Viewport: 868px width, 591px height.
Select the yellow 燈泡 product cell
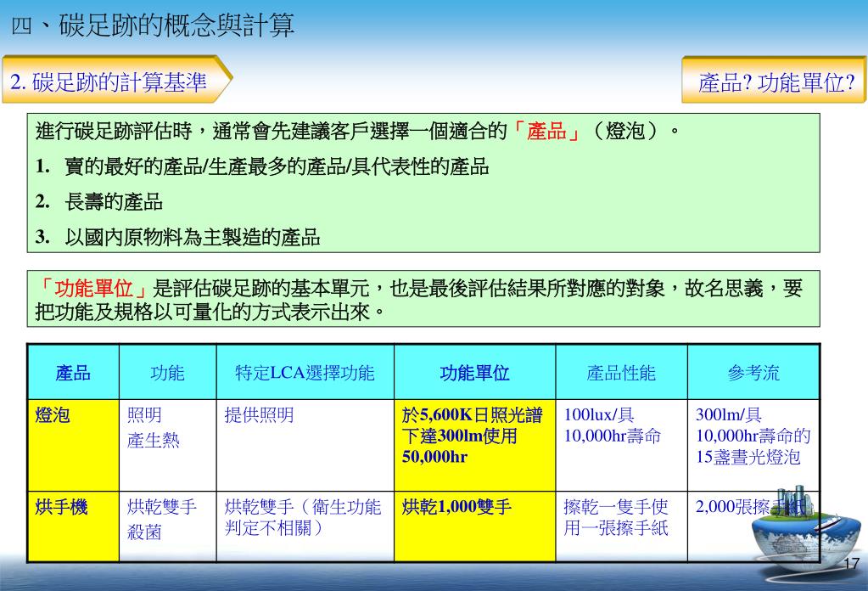[73, 445]
